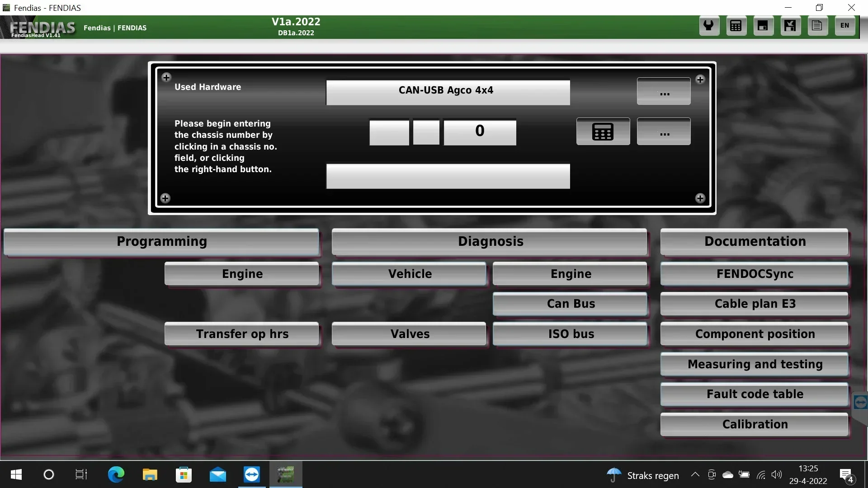Image resolution: width=868 pixels, height=488 pixels.
Task: Open the Fault code table
Action: [755, 394]
